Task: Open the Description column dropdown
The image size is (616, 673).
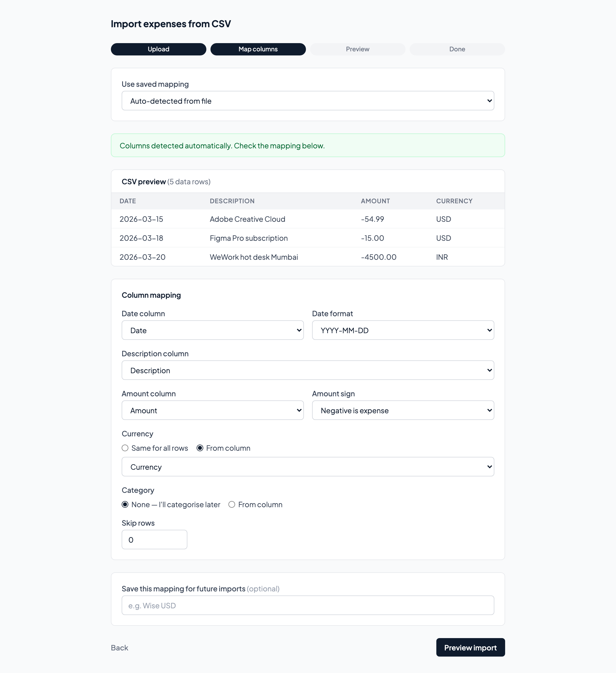Action: [307, 370]
